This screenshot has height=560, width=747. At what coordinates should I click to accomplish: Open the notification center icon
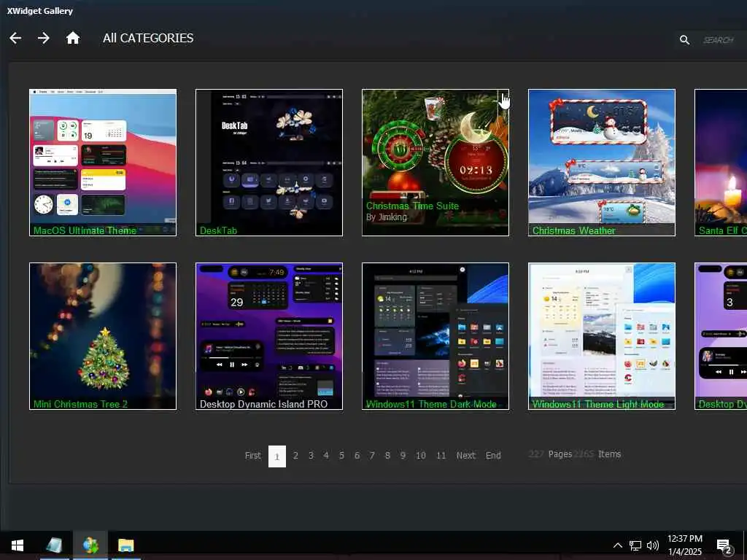pos(724,545)
